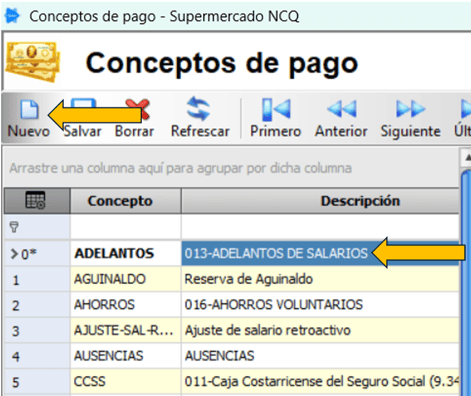Select the AJUSTE-SAL-R... concept cell

pos(126,330)
